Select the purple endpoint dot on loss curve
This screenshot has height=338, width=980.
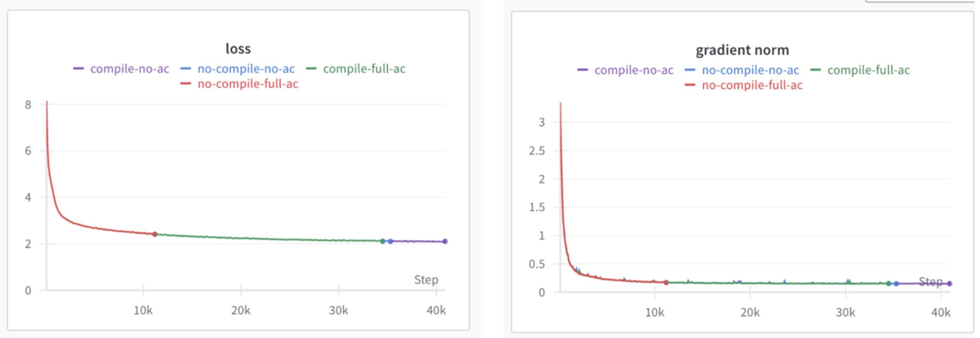click(x=445, y=241)
